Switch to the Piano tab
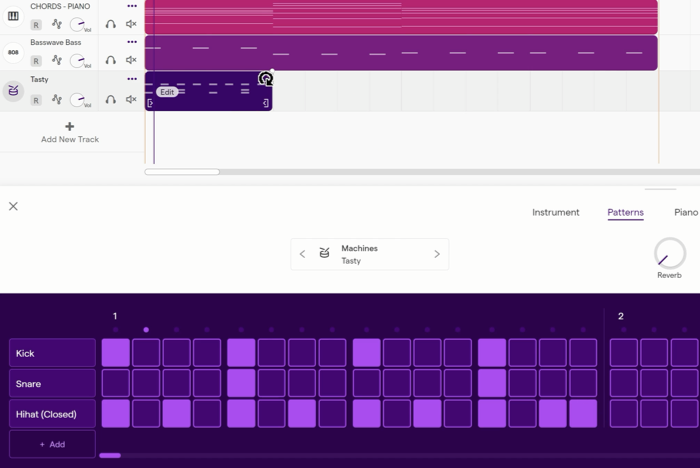Viewport: 700px width, 468px height. coord(686,213)
